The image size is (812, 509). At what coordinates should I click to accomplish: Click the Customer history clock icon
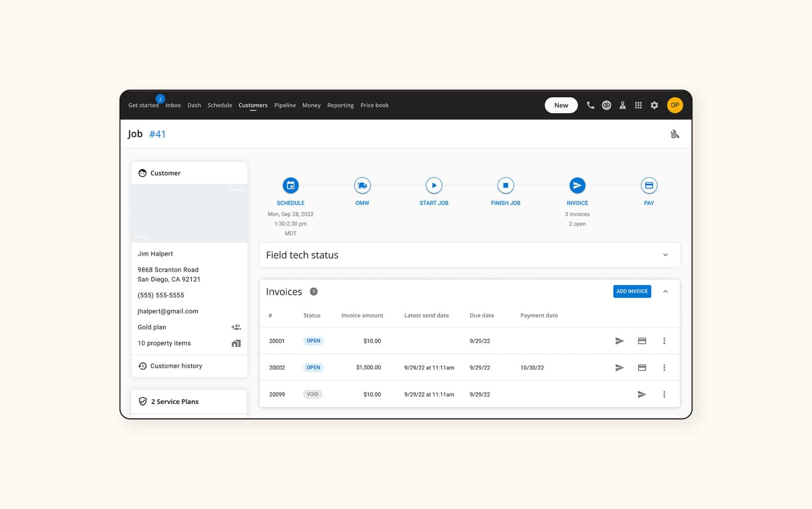pyautogui.click(x=142, y=366)
